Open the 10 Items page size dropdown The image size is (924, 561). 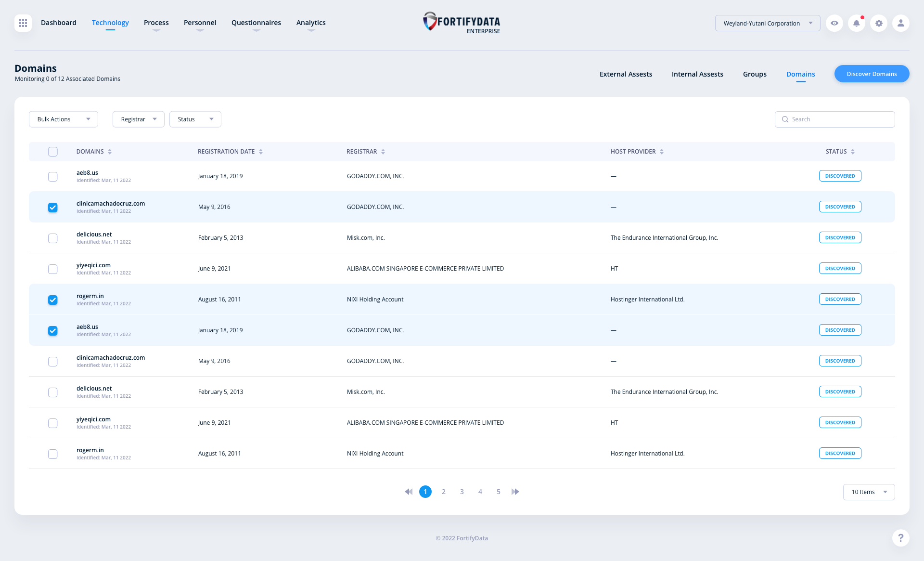point(869,492)
